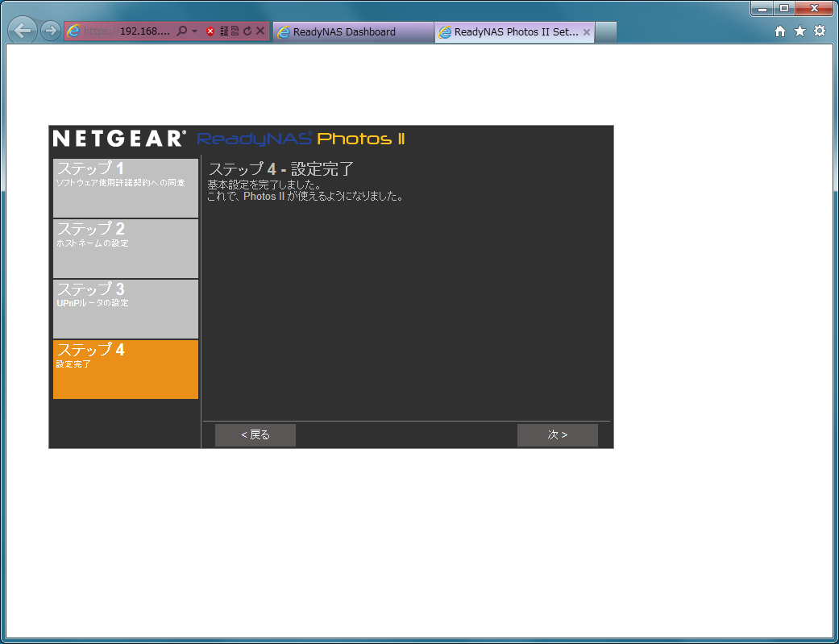
Task: Select ステップ 1 license agreement step
Action: click(x=125, y=188)
